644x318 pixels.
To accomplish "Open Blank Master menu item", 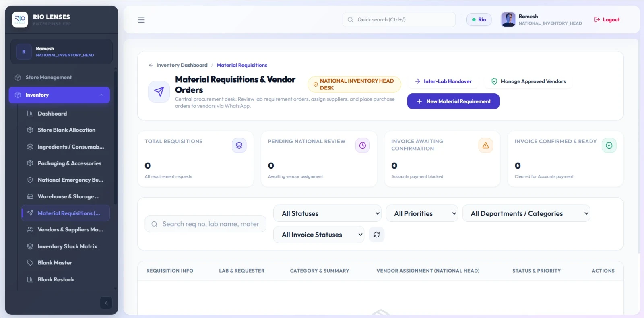I will [66, 263].
